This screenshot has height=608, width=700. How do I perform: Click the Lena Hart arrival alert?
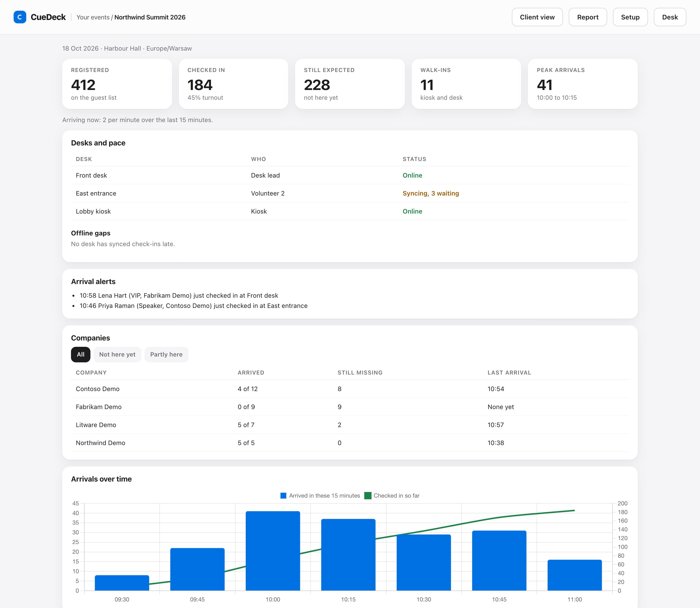coord(179,295)
